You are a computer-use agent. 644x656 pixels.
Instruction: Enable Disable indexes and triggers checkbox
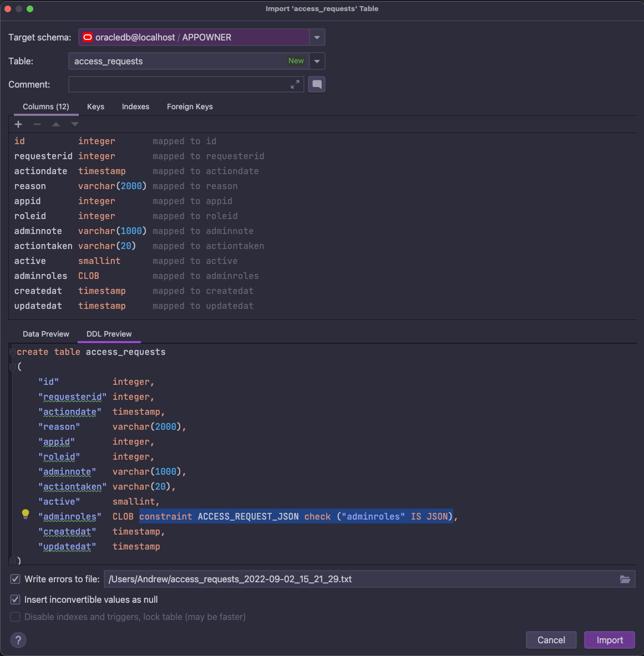coord(16,617)
